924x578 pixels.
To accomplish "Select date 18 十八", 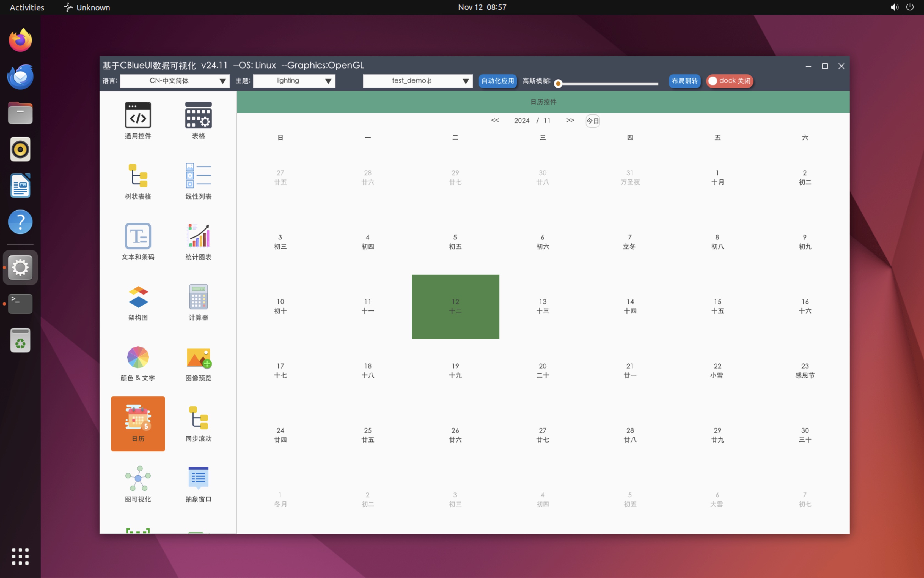I will [x=368, y=371].
